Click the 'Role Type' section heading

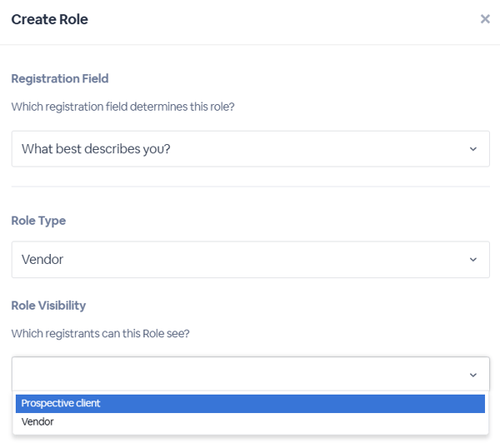click(38, 221)
